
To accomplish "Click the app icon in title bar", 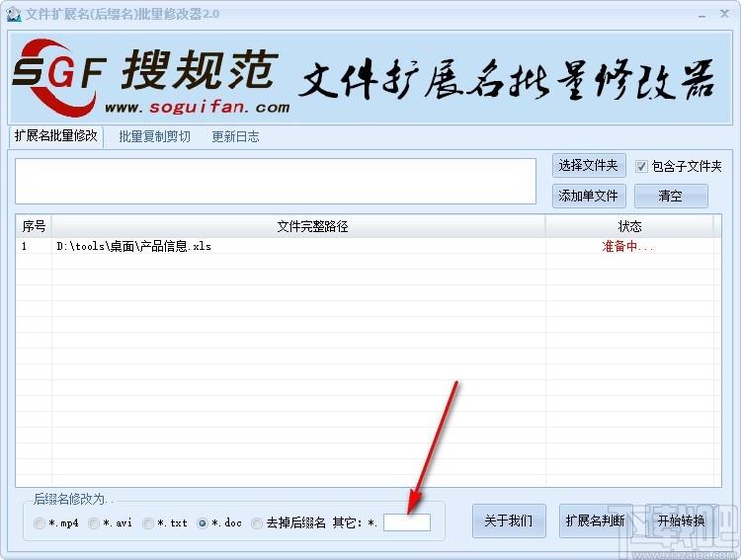I will 14,14.
